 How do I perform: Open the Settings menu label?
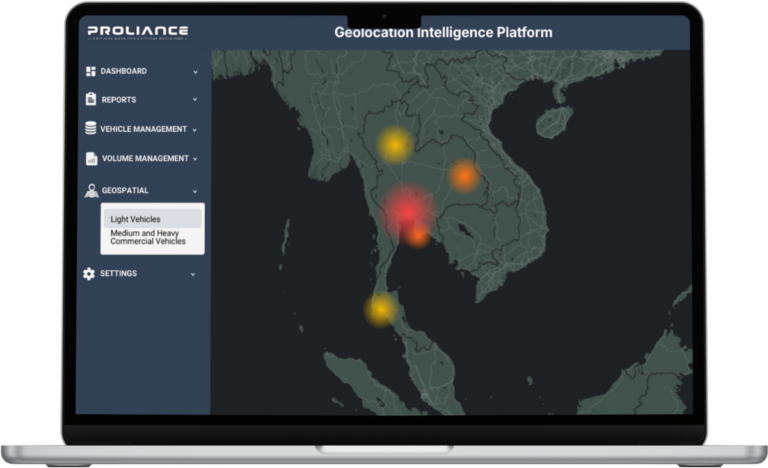(119, 273)
